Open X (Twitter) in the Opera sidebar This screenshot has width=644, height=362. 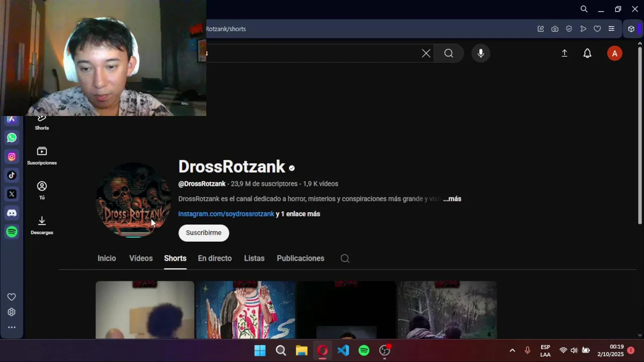[x=12, y=194]
